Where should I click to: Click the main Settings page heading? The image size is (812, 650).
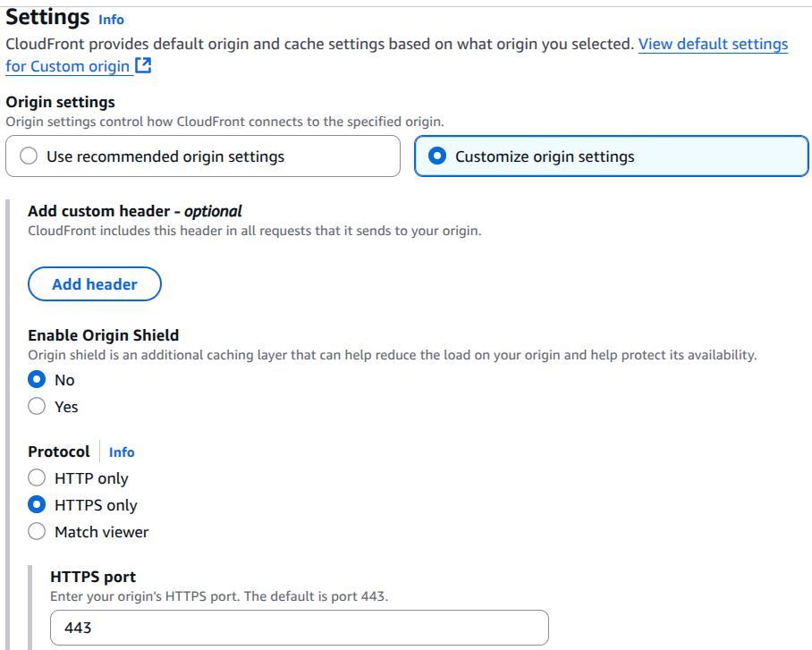[47, 17]
